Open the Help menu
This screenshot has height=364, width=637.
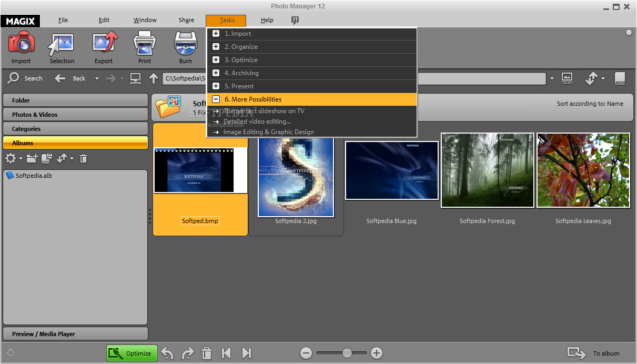(267, 20)
